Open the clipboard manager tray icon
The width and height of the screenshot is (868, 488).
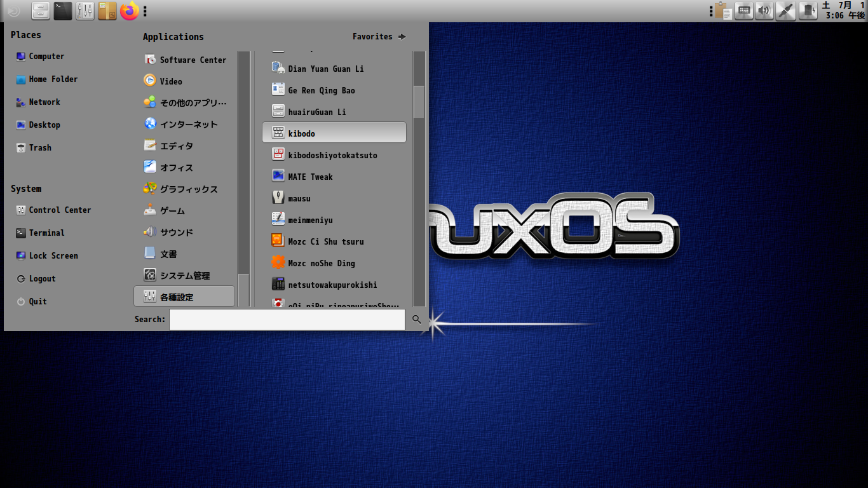722,11
